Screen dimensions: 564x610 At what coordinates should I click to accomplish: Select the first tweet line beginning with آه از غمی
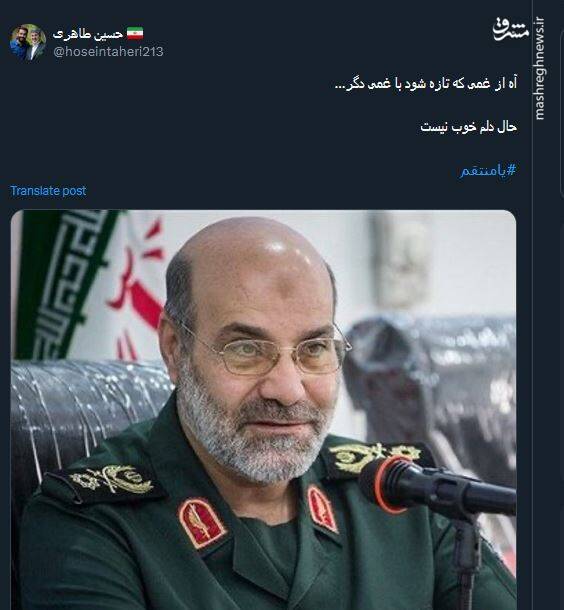pyautogui.click(x=426, y=83)
